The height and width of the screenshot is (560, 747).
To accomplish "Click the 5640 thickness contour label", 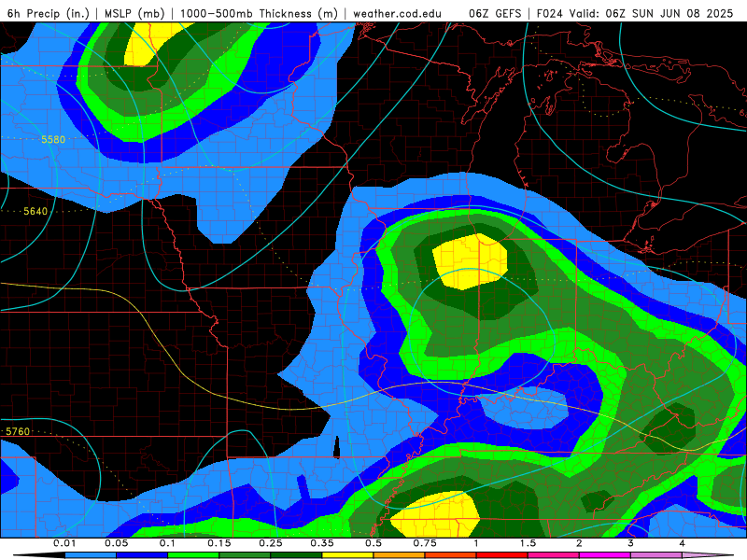I will 35,212.
